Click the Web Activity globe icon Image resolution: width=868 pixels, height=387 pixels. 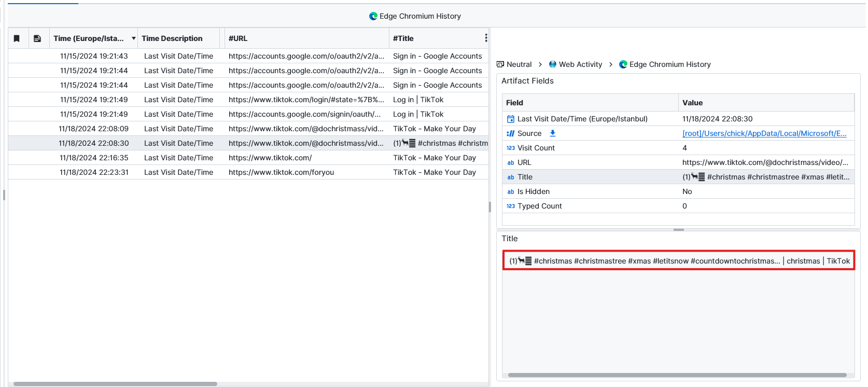click(553, 64)
